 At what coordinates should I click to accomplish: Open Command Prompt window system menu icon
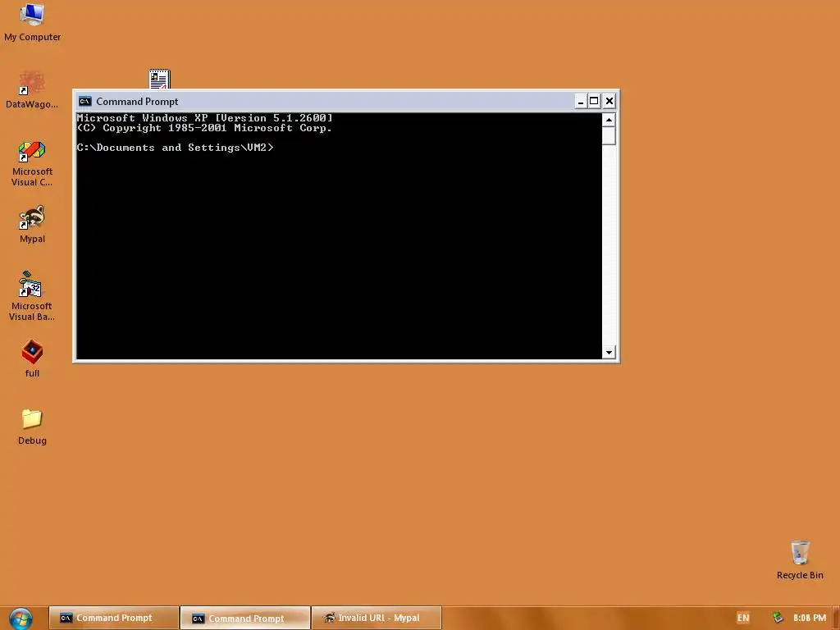(84, 101)
